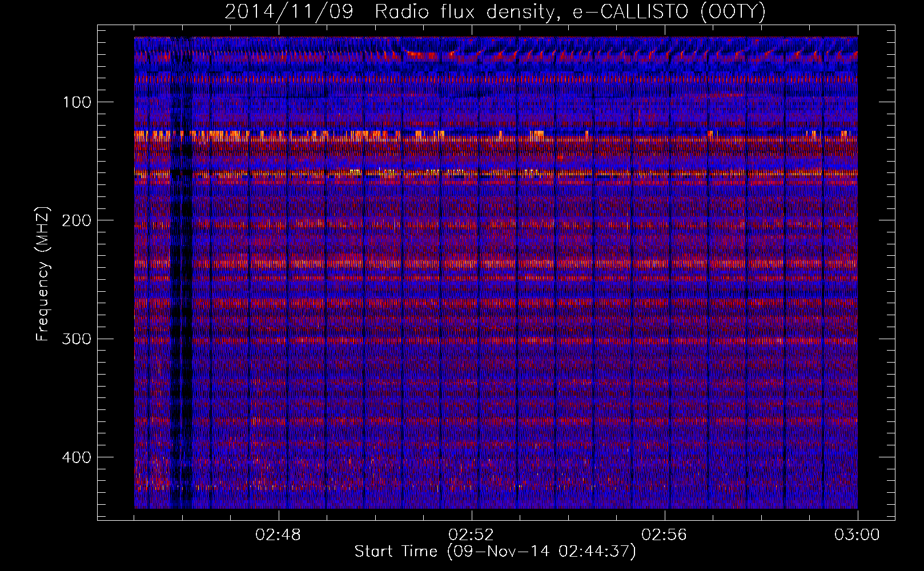Screen dimensions: 924x571
Task: Click the 400 frequency tick label
Action: pos(77,457)
